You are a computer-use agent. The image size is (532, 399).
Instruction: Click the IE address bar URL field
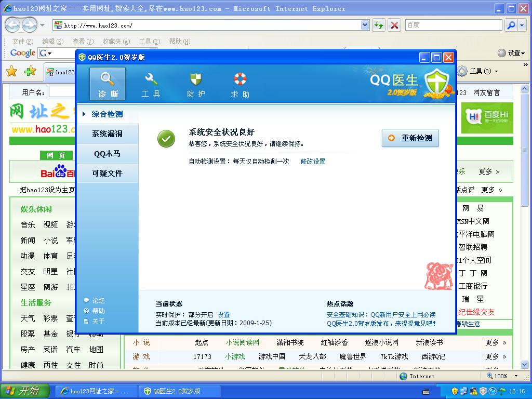point(207,25)
